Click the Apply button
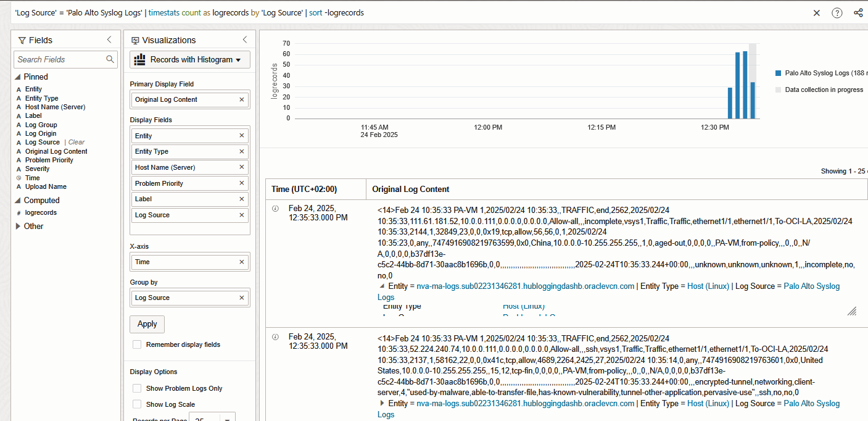The height and width of the screenshot is (421, 868). click(147, 324)
